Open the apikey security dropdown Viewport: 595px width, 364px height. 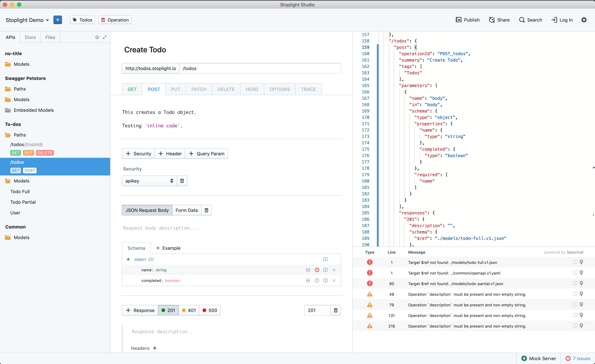(149, 181)
